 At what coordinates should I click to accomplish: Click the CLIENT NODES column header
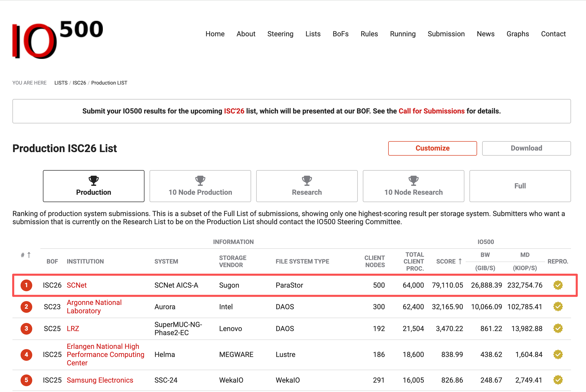click(375, 261)
